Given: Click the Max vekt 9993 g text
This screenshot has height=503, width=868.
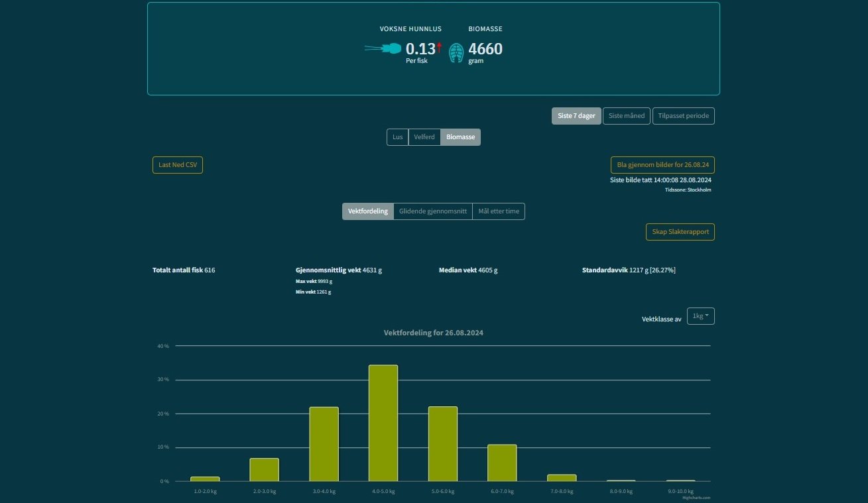Looking at the screenshot, I should [x=314, y=281].
